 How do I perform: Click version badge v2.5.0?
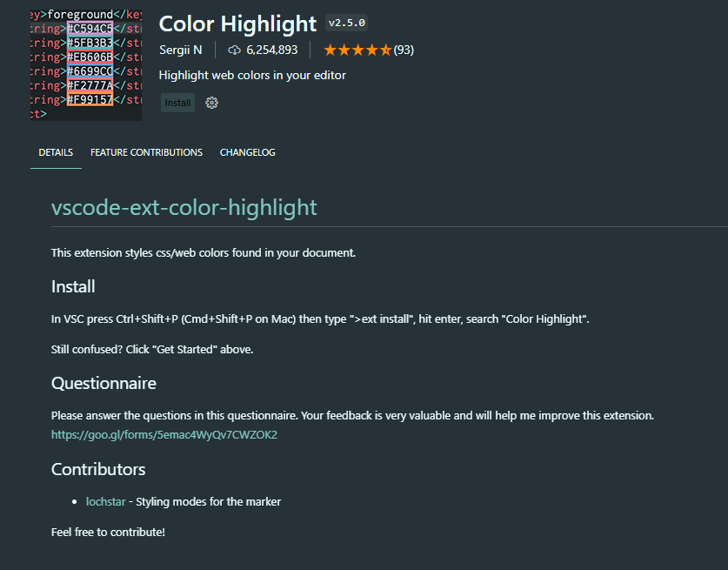tap(346, 23)
